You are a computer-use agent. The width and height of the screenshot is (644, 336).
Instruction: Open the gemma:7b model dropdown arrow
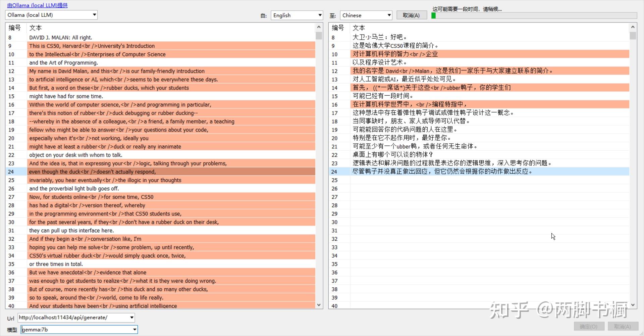point(135,329)
